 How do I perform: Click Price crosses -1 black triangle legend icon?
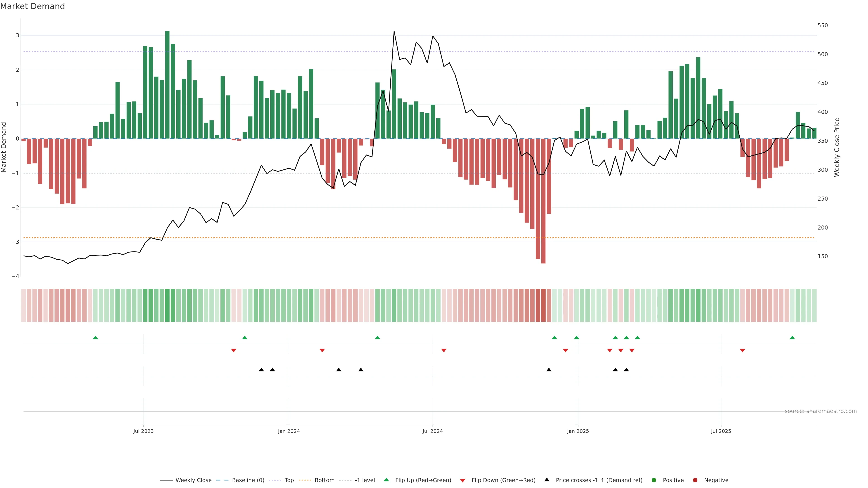[547, 480]
